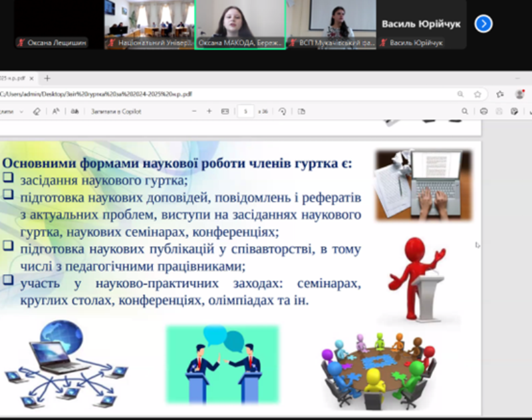
Task: Click the Запитати в Copilot button
Action: 116,111
